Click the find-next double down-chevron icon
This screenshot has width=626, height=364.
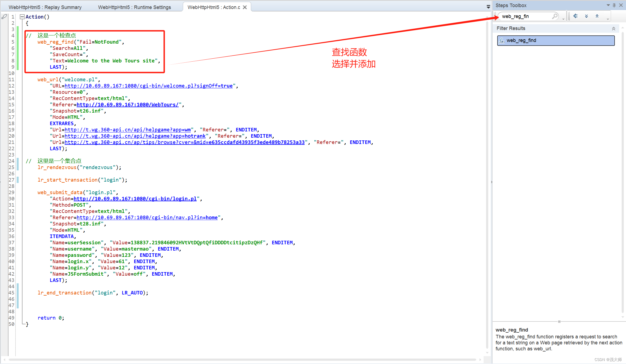click(586, 16)
